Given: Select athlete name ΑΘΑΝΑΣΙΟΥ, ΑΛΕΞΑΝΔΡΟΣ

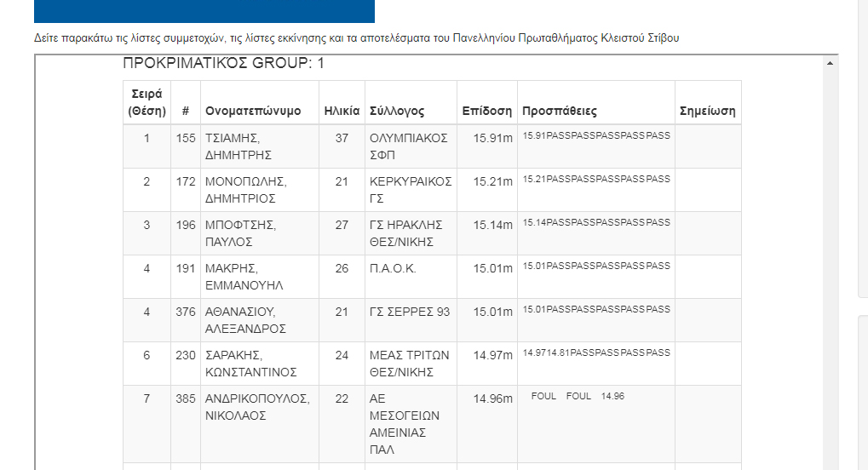Looking at the screenshot, I should 245,320.
